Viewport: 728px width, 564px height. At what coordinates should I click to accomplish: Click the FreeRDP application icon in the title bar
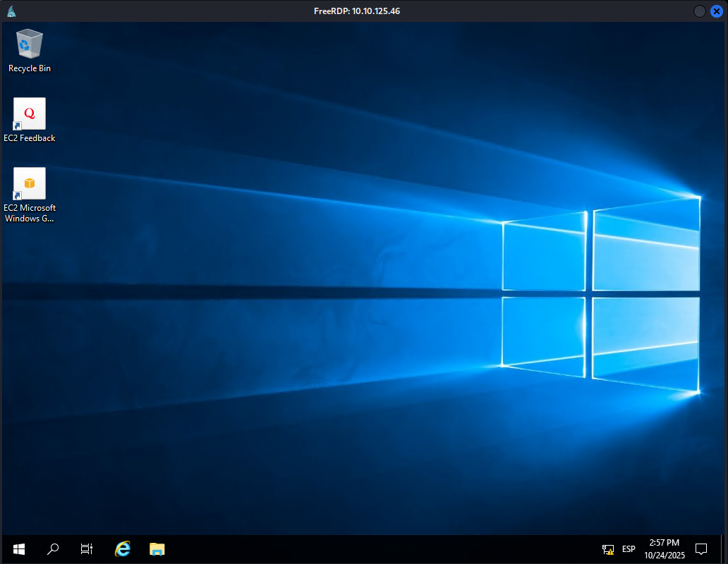(x=11, y=11)
